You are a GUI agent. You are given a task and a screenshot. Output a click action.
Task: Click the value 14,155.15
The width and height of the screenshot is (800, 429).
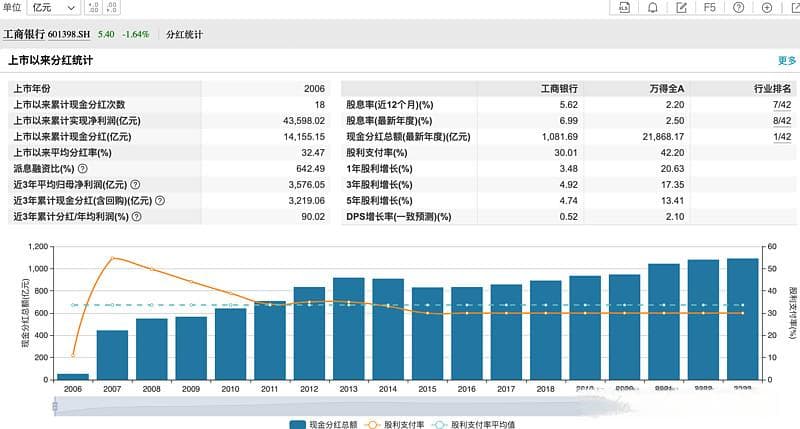point(304,137)
